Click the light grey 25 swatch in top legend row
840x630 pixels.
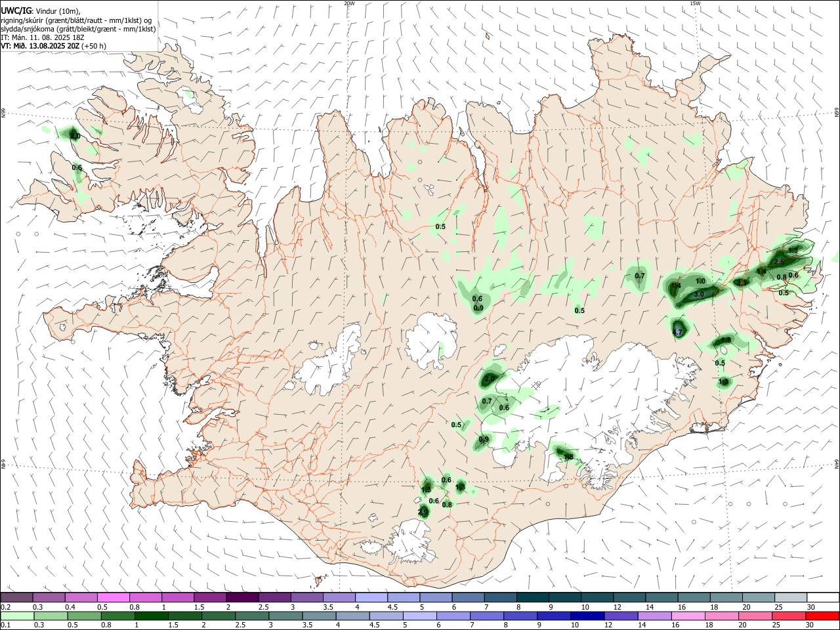(x=790, y=598)
